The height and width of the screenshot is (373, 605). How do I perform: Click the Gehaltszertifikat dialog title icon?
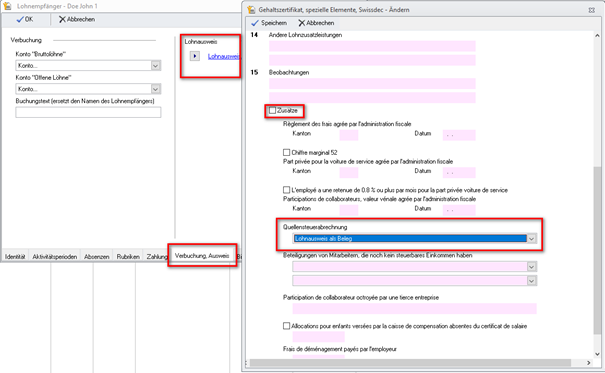251,10
